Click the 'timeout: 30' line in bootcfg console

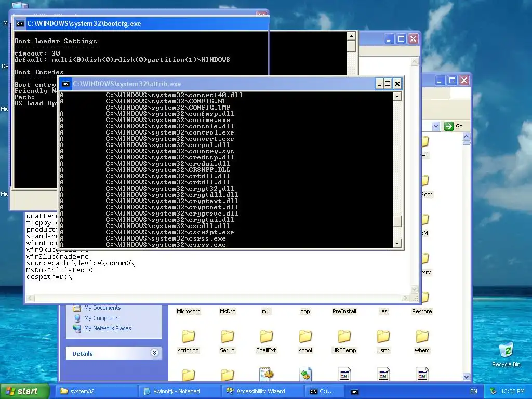(37, 54)
